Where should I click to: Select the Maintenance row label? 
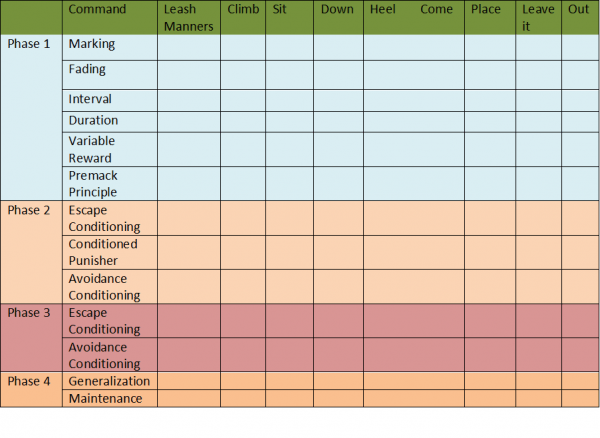pos(105,399)
